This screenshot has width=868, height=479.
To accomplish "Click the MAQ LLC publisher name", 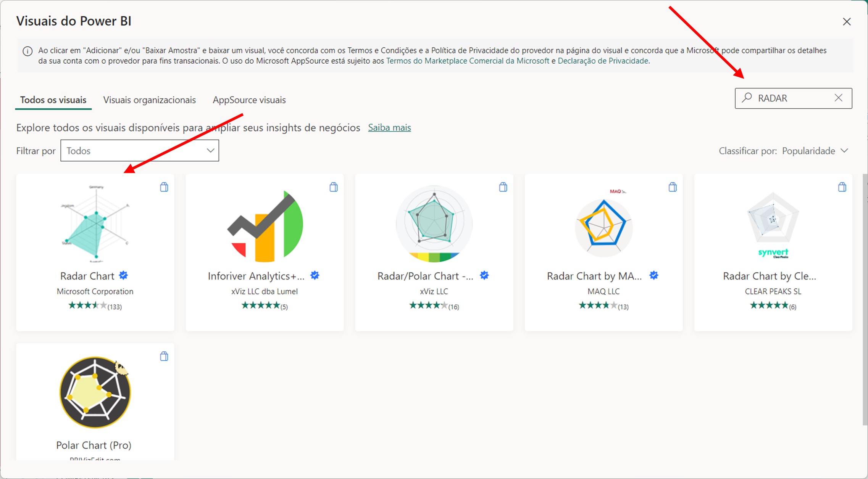I will point(603,291).
